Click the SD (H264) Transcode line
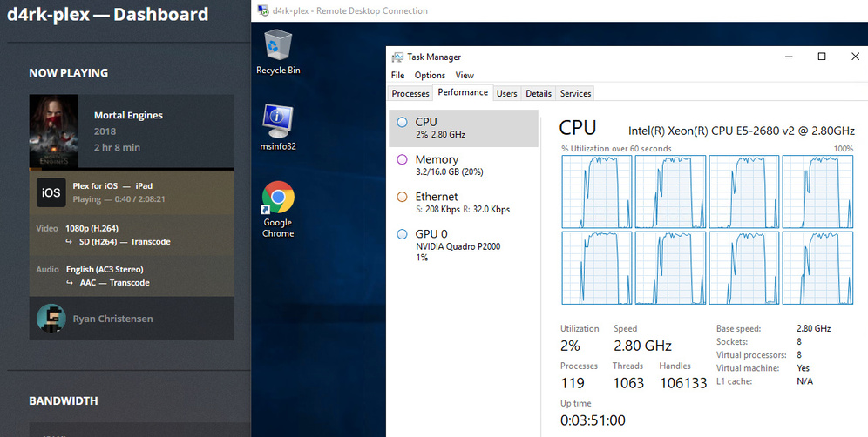 click(125, 242)
